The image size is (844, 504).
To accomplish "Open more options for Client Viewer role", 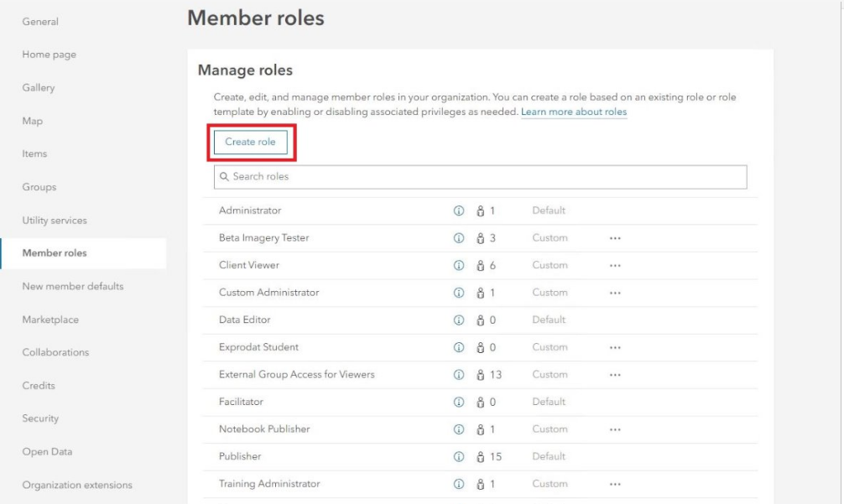I will tap(615, 265).
